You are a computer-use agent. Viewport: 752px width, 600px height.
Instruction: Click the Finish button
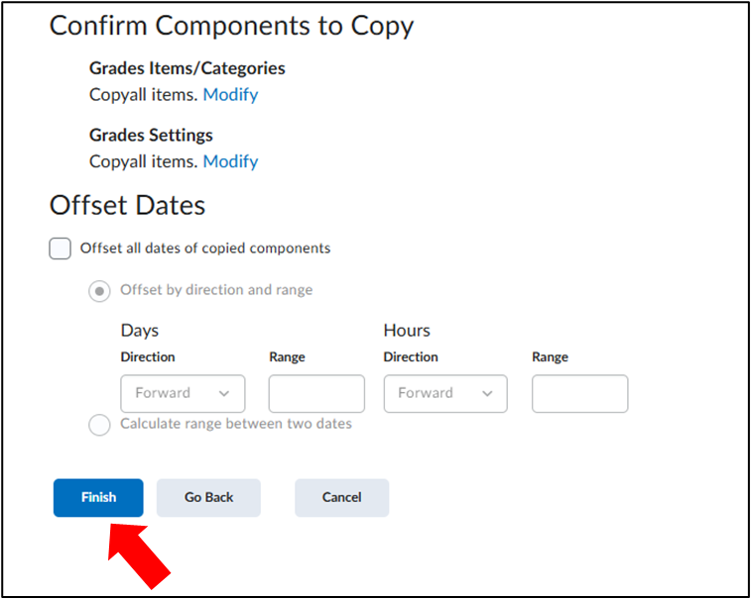[x=98, y=498]
